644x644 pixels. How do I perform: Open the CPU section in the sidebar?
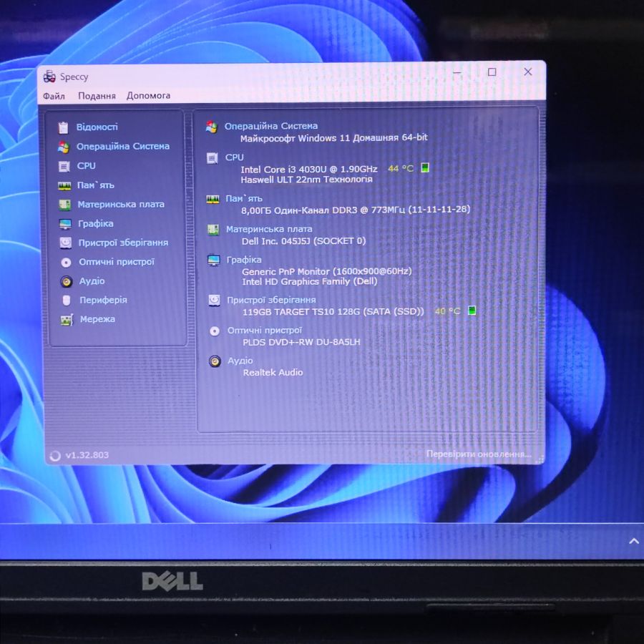pos(87,165)
